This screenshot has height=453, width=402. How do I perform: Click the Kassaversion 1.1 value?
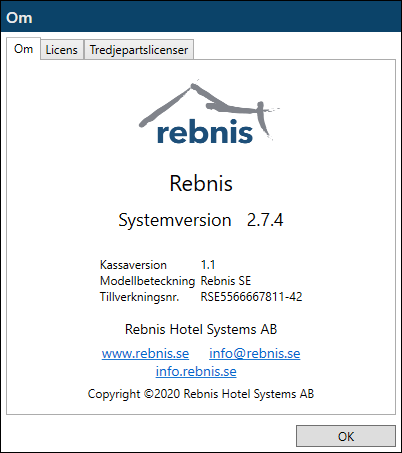point(208,265)
